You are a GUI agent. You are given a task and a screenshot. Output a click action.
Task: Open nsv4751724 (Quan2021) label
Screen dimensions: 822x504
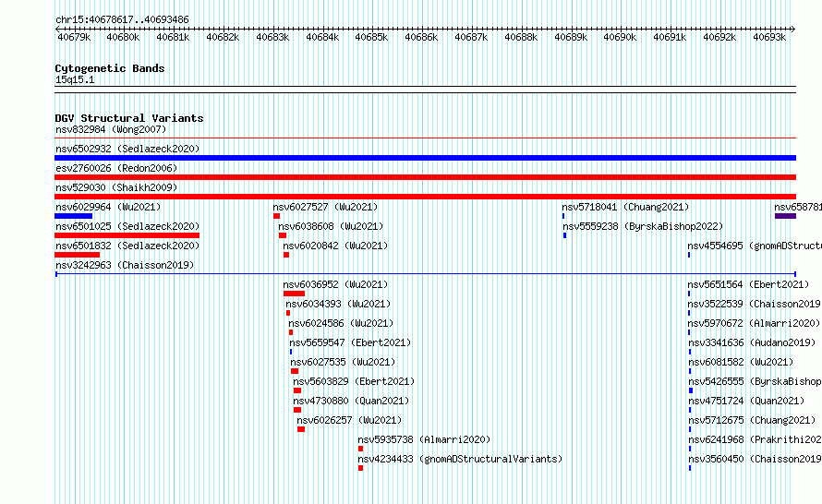(x=746, y=401)
